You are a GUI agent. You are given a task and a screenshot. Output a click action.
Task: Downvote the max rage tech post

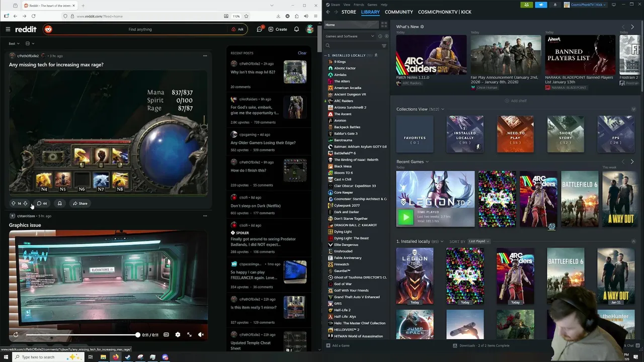(x=25, y=204)
